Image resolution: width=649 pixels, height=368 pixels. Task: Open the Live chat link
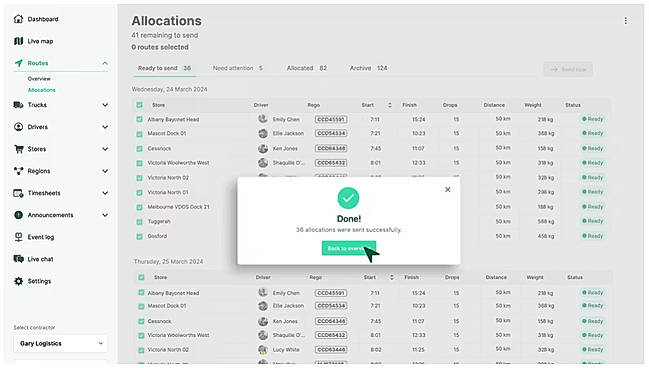[41, 259]
